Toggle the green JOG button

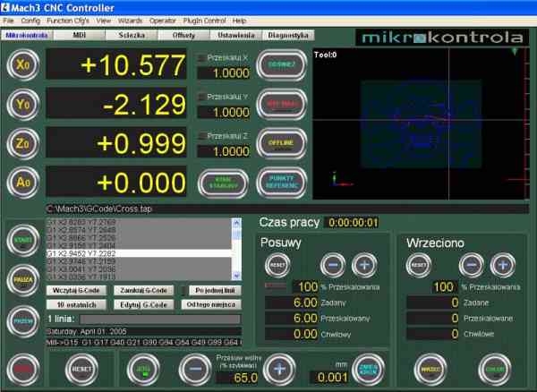143,370
